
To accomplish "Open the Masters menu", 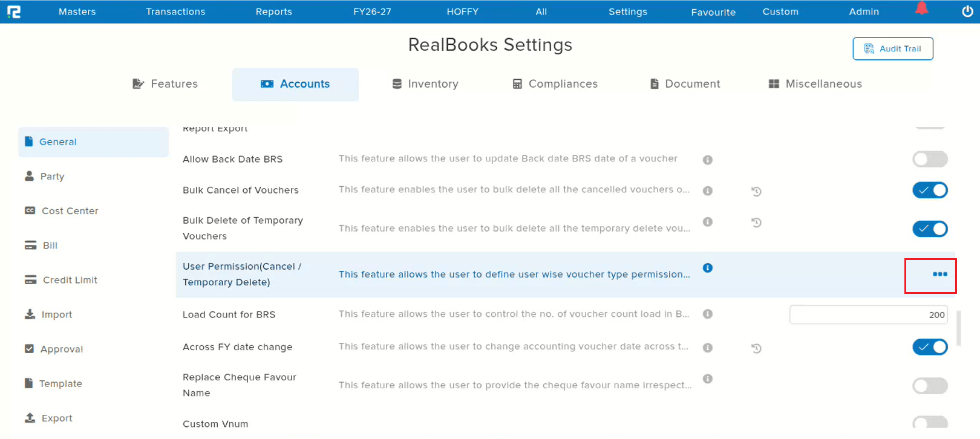I will 77,11.
